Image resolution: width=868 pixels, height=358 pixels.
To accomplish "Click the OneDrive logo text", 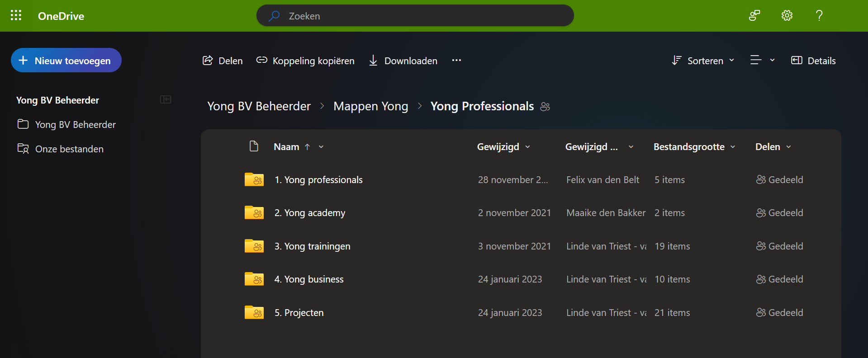I will (61, 16).
